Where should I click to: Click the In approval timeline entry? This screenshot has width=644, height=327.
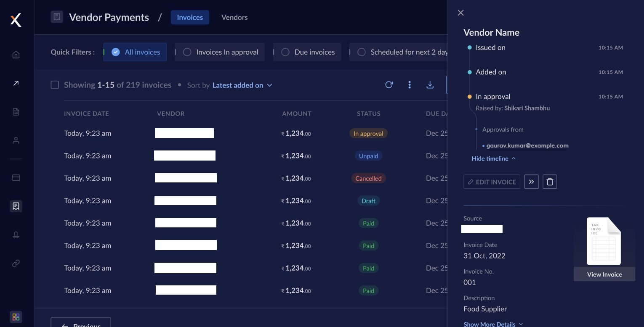click(x=493, y=96)
